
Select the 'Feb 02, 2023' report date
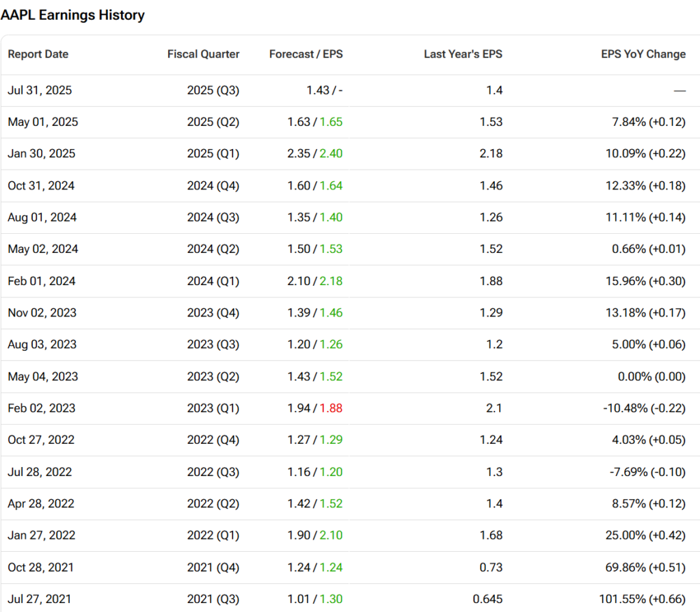pyautogui.click(x=42, y=408)
